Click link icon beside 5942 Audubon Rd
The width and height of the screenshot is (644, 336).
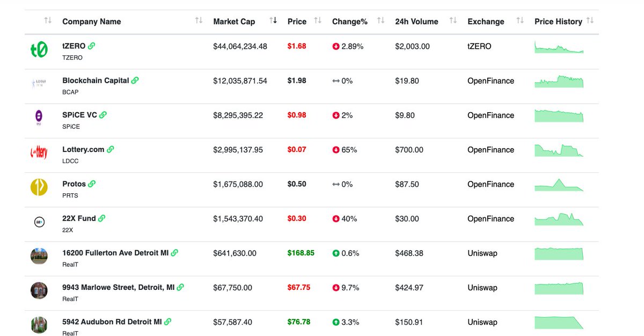167,322
